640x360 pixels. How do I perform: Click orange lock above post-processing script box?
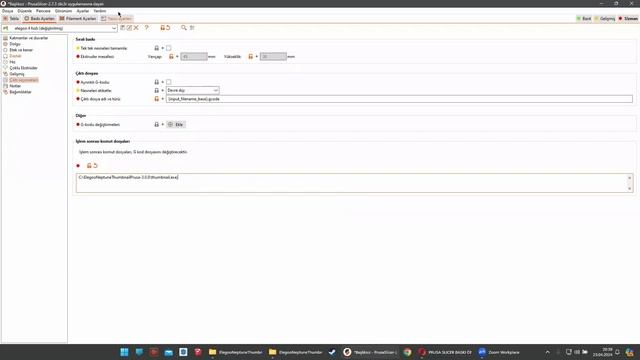89,166
